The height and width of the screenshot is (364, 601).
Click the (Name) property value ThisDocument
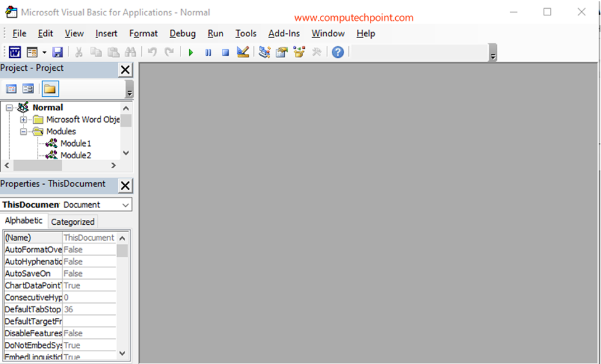89,238
